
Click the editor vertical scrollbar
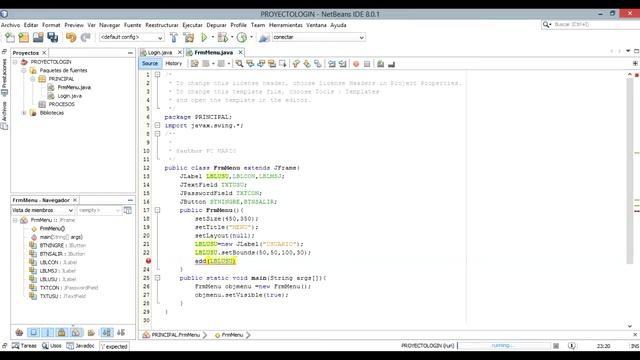[630, 171]
